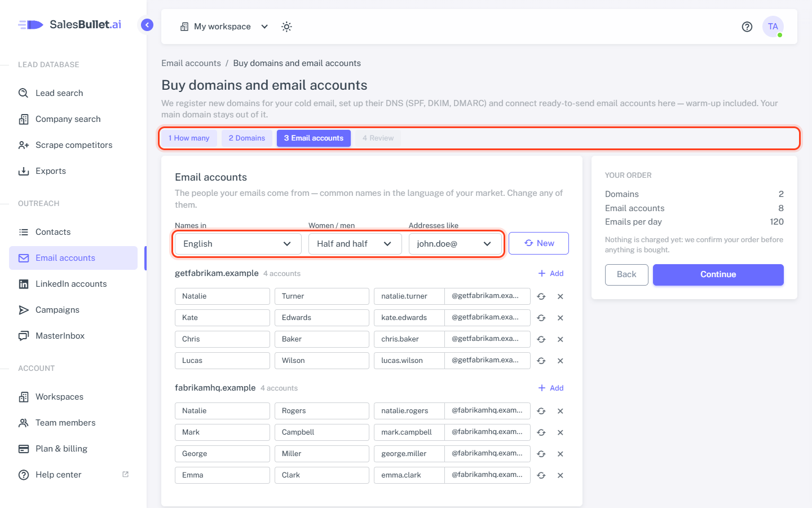The height and width of the screenshot is (508, 812).
Task: Edit the last name field containing Campbell
Action: [x=322, y=432]
